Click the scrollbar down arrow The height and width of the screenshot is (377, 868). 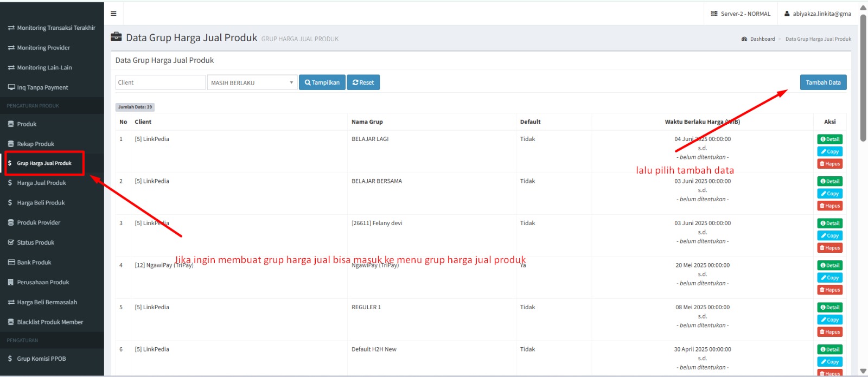pos(863,371)
